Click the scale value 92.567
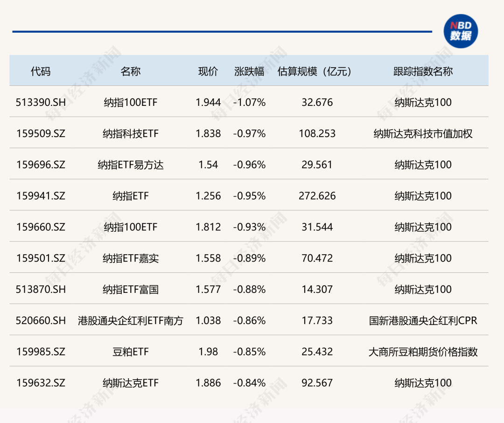This screenshot has width=504, height=423. click(x=317, y=383)
